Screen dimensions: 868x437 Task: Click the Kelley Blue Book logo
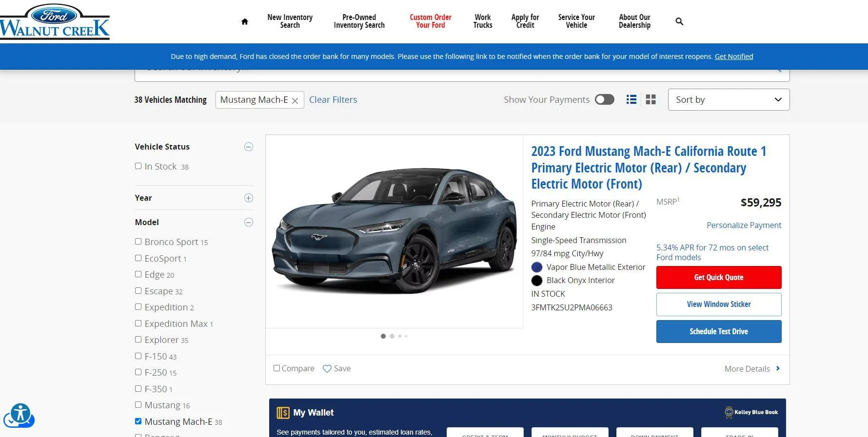coord(751,412)
